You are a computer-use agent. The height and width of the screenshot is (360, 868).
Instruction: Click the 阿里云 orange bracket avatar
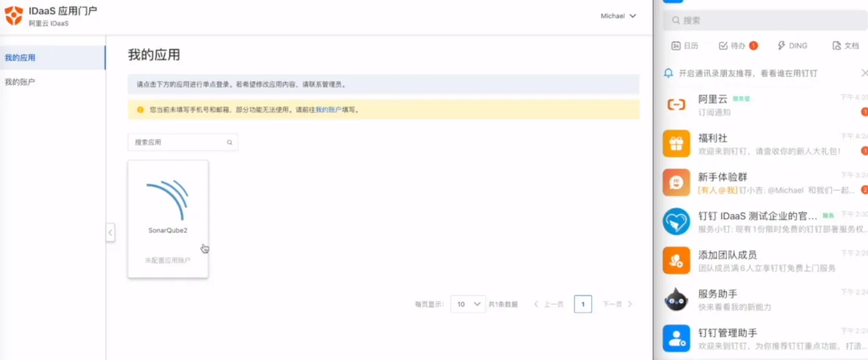pos(676,104)
